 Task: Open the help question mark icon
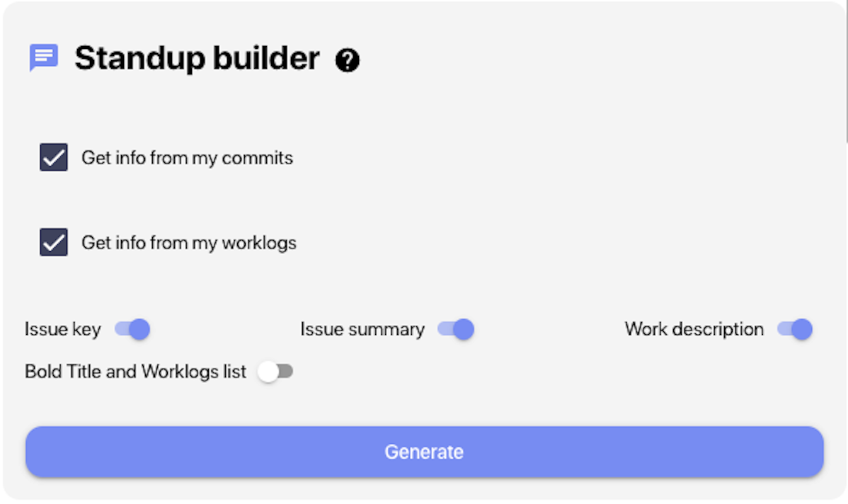[x=348, y=60]
